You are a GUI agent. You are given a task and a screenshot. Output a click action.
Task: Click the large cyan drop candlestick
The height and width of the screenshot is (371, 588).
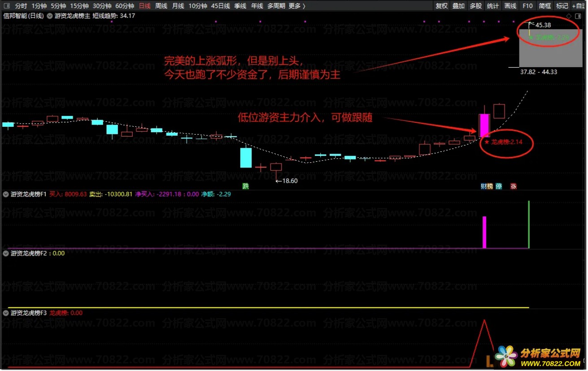point(246,158)
